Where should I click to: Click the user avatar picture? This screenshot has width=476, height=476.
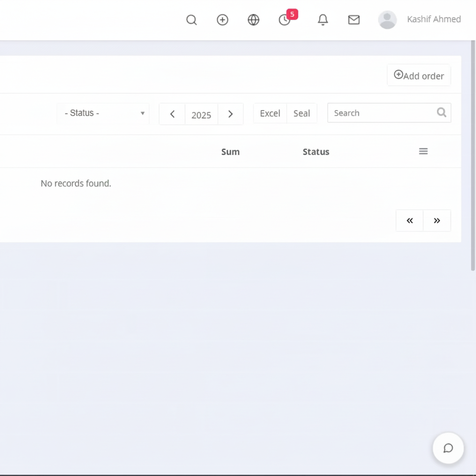pos(387,20)
